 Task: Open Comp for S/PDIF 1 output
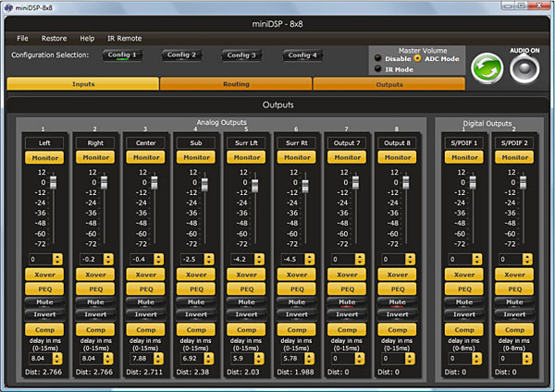464,330
